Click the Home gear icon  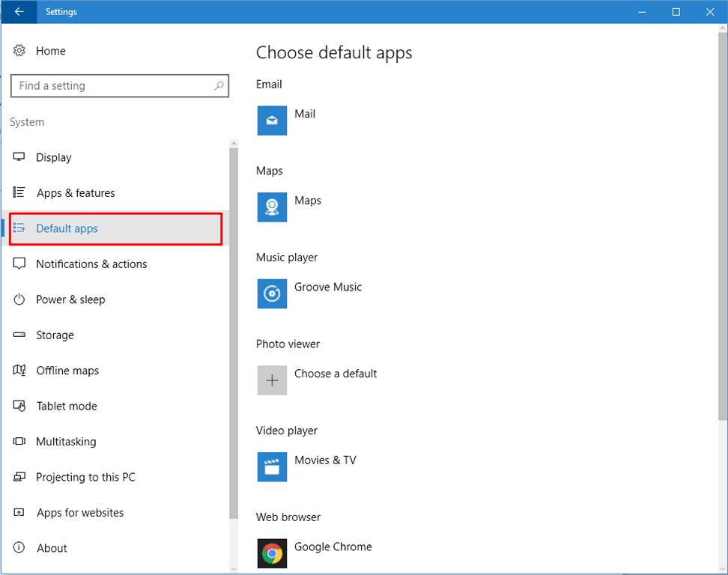click(19, 50)
